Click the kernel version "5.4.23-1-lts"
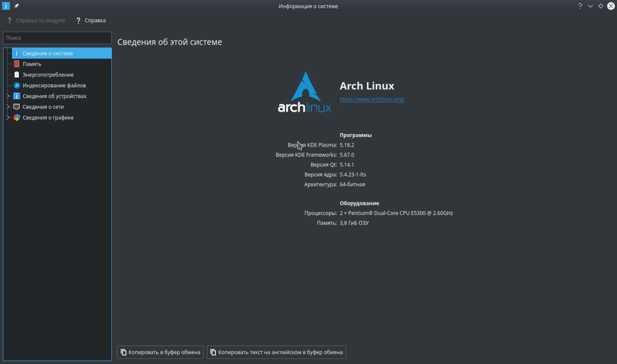 [353, 175]
